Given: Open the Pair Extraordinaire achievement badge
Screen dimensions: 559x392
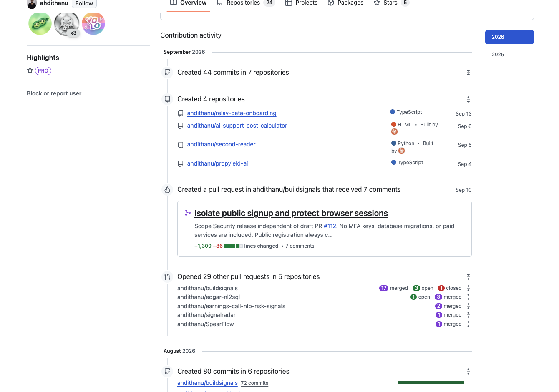Looking at the screenshot, I should pos(40,23).
